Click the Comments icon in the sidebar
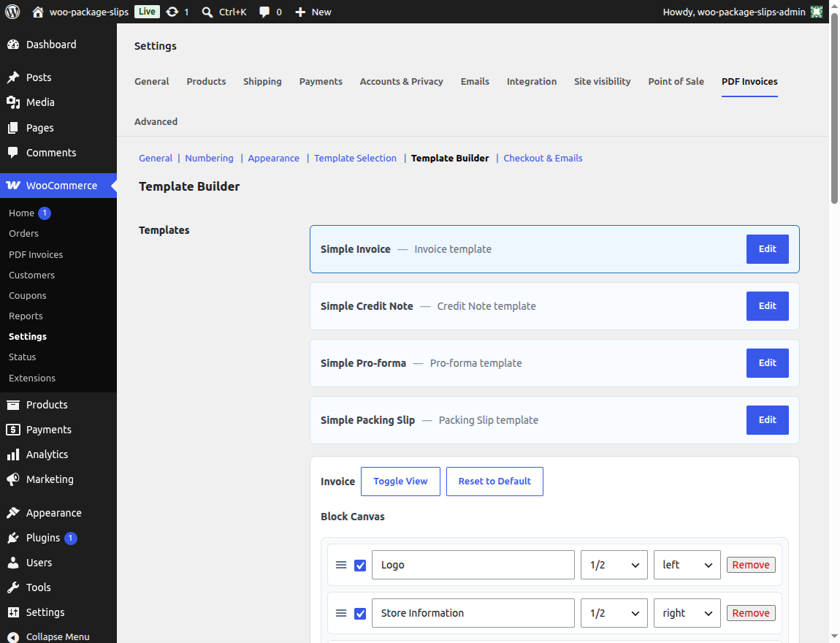840x643 pixels. click(13, 153)
